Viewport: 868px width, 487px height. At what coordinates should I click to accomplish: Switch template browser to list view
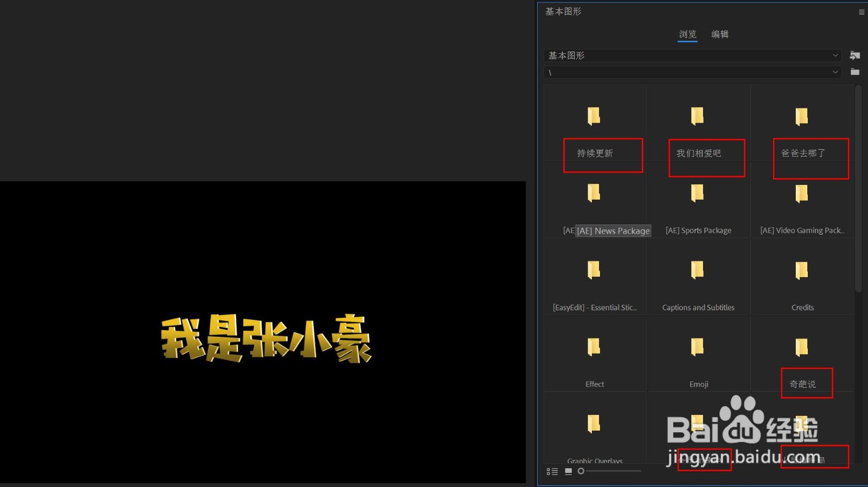(x=552, y=471)
